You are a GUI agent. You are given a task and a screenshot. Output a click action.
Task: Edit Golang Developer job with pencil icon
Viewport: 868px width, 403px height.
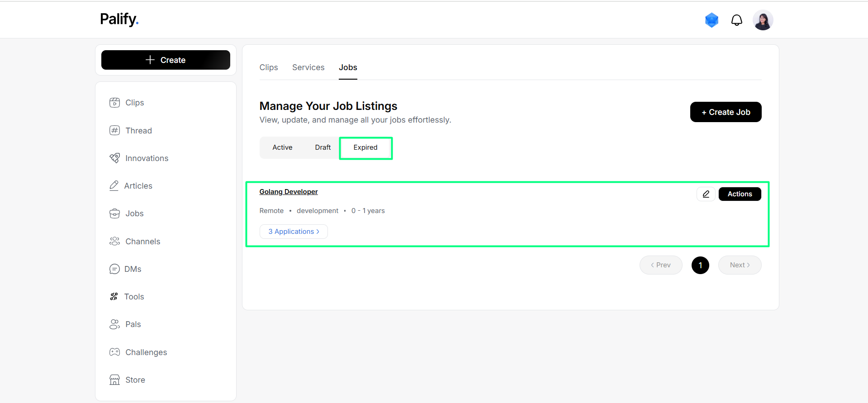[706, 194]
